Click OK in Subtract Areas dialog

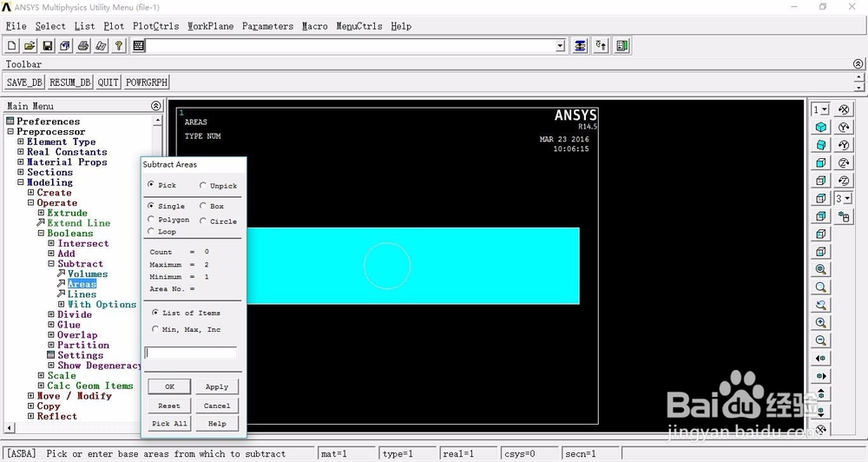tap(169, 386)
